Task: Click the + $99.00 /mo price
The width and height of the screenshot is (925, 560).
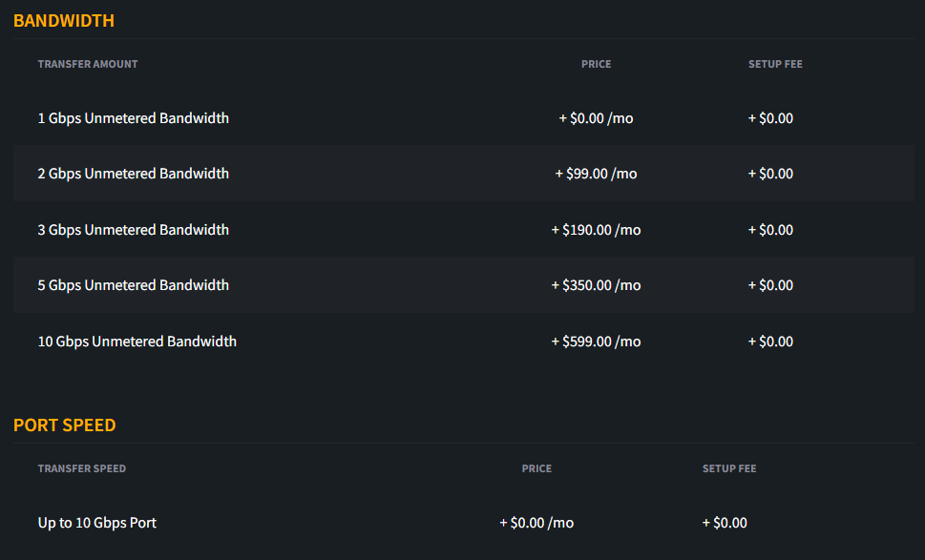Action: coord(596,174)
